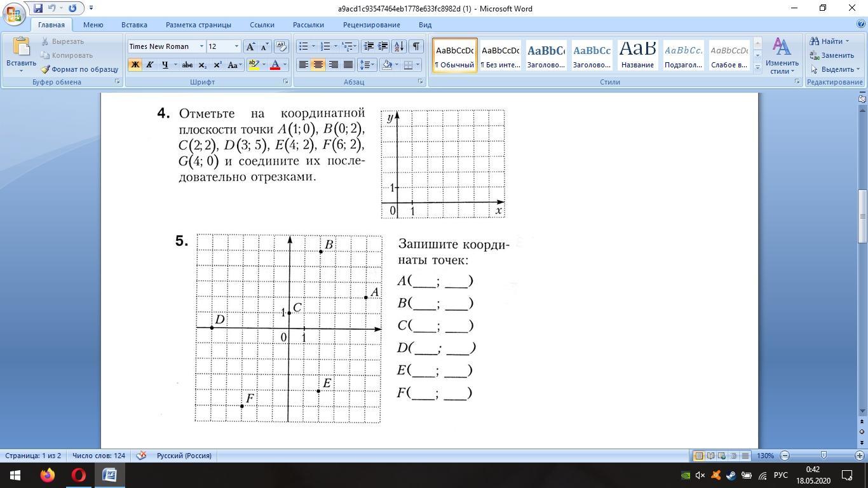Toggle strikethrough formatting
The height and width of the screenshot is (488, 868).
[x=187, y=65]
